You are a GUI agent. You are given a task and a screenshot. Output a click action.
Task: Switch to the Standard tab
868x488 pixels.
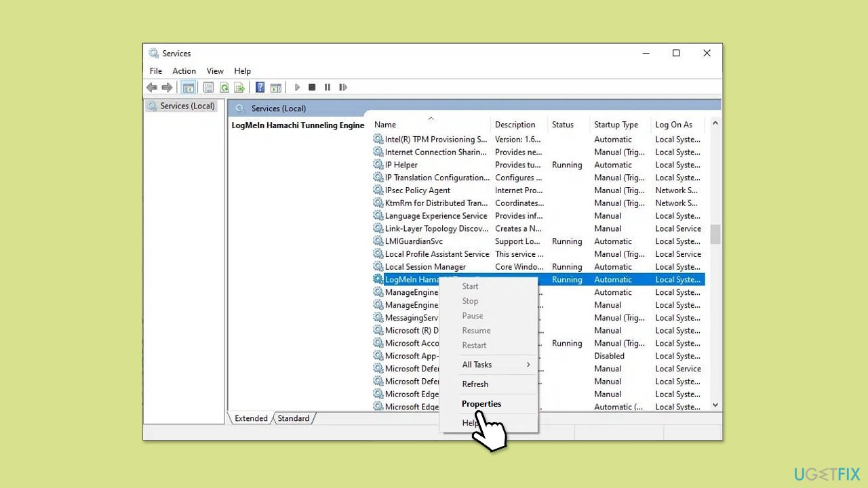click(x=294, y=418)
